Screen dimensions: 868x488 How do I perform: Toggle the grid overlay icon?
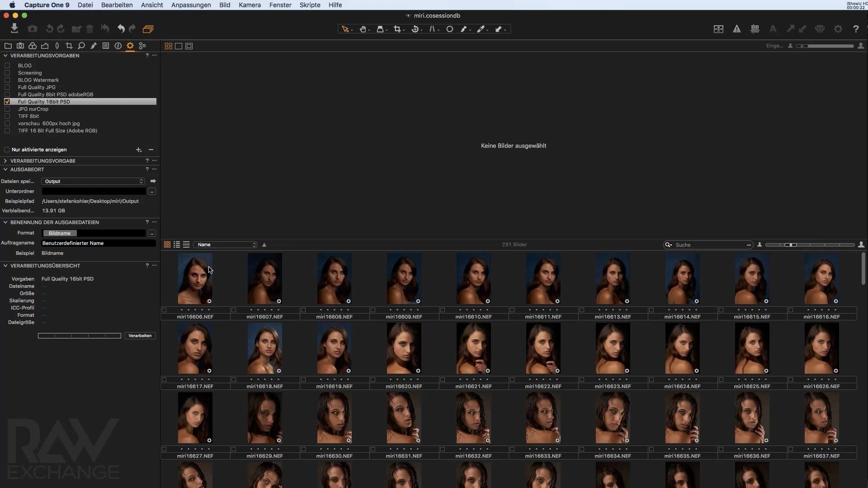click(x=755, y=29)
